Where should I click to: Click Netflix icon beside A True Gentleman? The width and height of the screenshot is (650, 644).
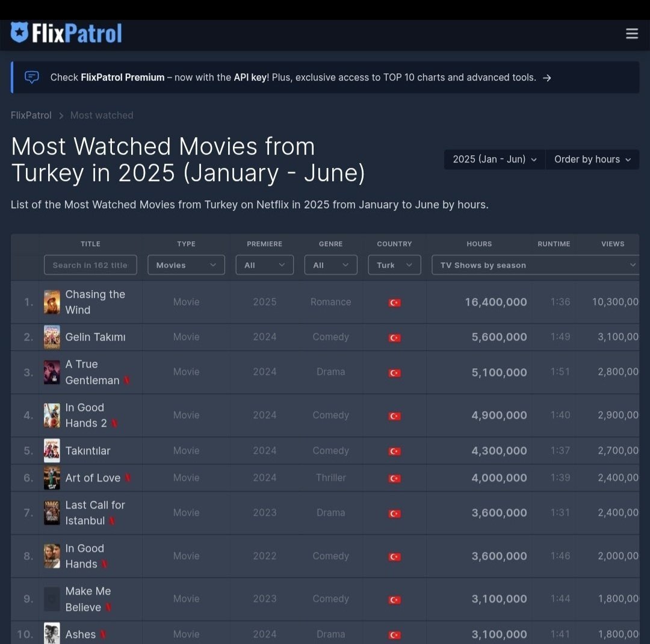(127, 380)
